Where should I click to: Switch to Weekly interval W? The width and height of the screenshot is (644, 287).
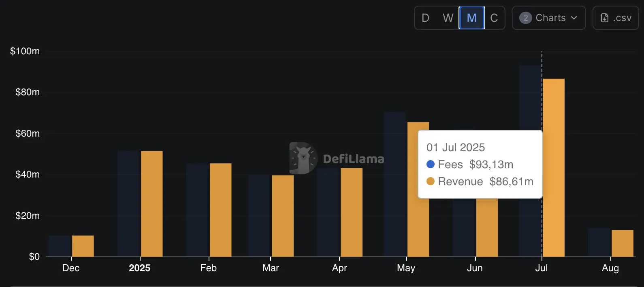click(448, 18)
